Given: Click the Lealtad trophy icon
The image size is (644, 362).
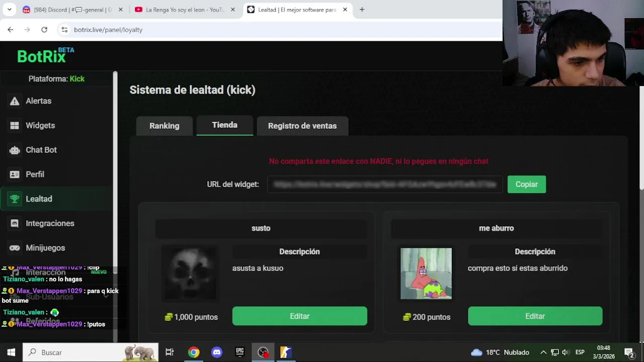Looking at the screenshot, I should [15, 199].
